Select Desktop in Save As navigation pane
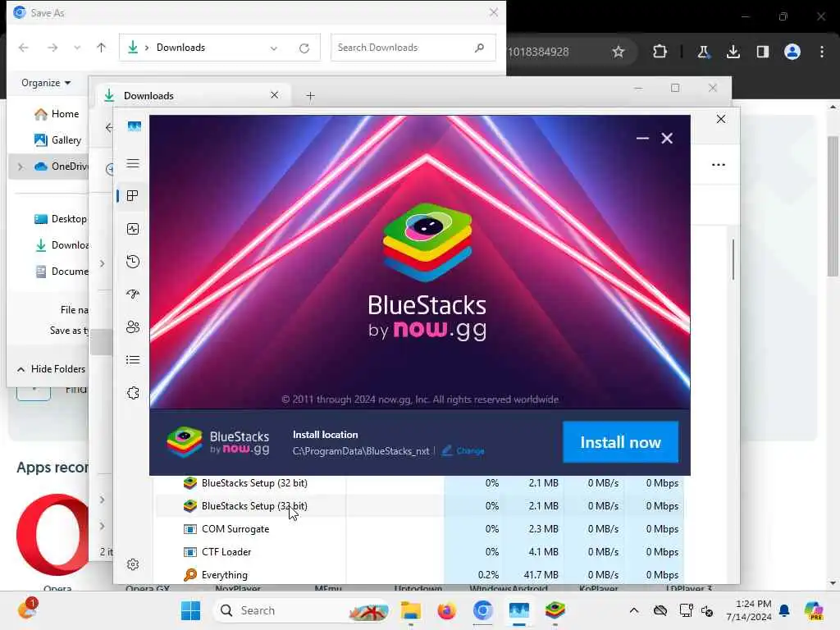 [x=60, y=218]
